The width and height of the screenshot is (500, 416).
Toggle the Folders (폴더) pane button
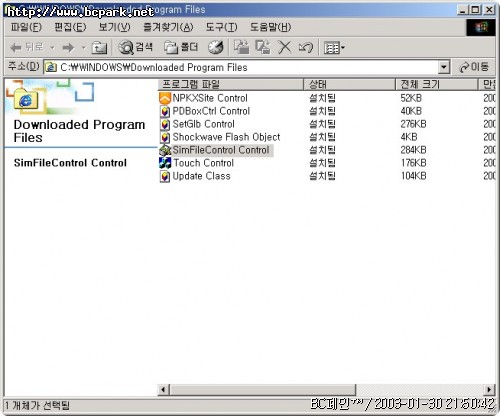click(x=181, y=48)
